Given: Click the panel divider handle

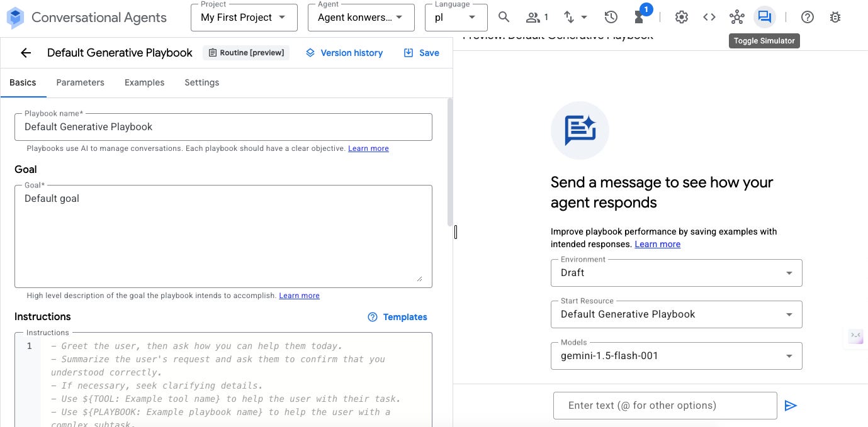Looking at the screenshot, I should tap(455, 232).
